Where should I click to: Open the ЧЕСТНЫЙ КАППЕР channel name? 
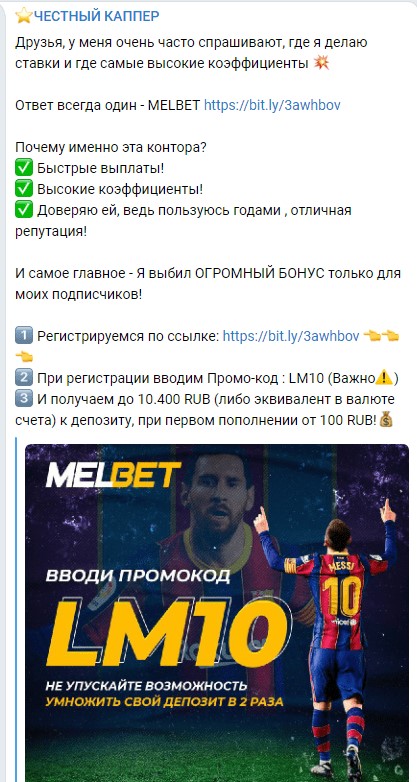tap(96, 16)
